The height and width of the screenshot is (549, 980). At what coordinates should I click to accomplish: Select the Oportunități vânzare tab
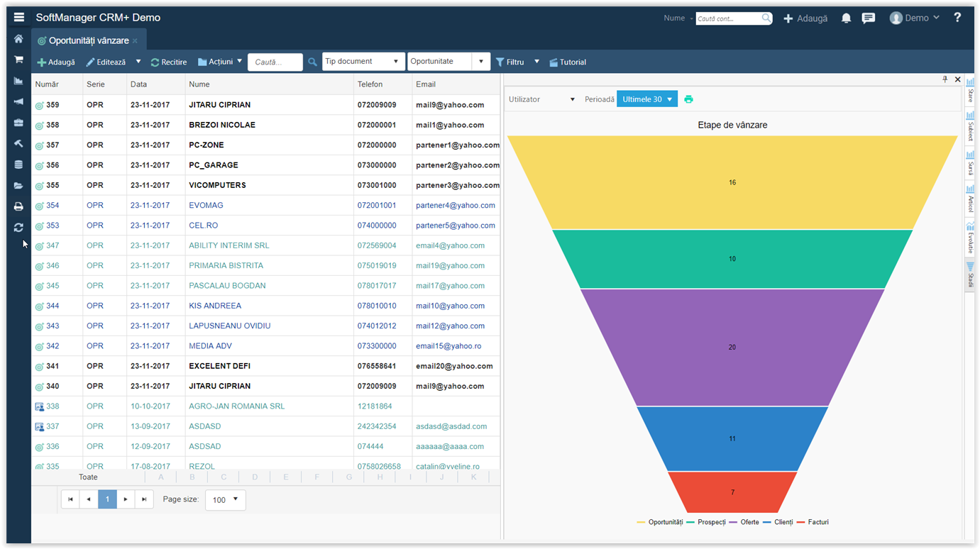coord(88,40)
